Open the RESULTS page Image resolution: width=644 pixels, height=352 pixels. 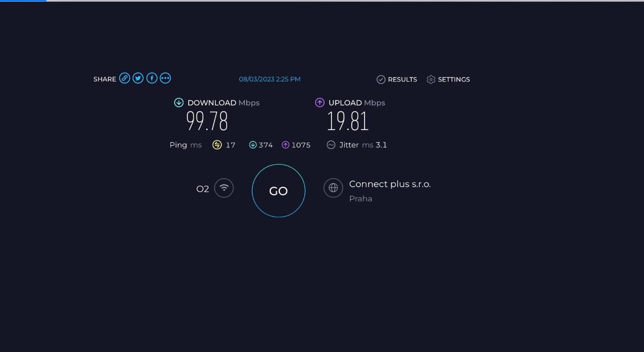click(402, 80)
